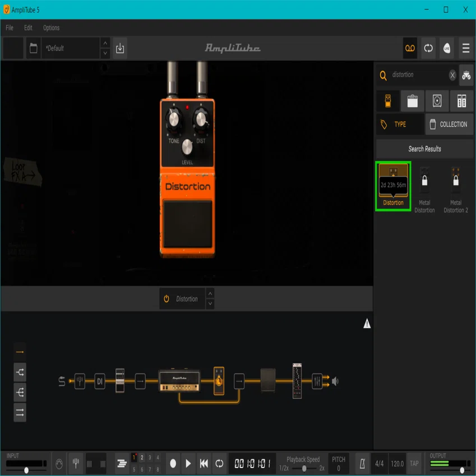Toggle the metronome icon

pos(362,464)
